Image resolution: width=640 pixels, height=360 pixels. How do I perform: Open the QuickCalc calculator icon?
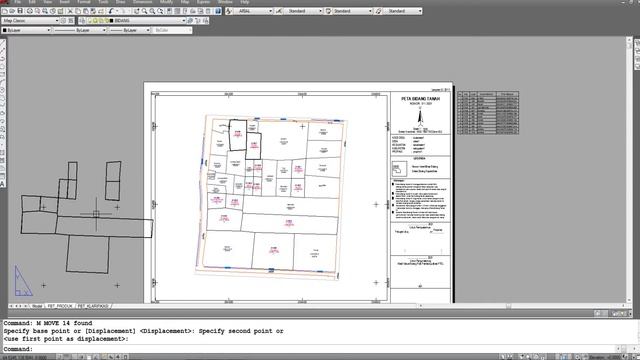pos(208,11)
